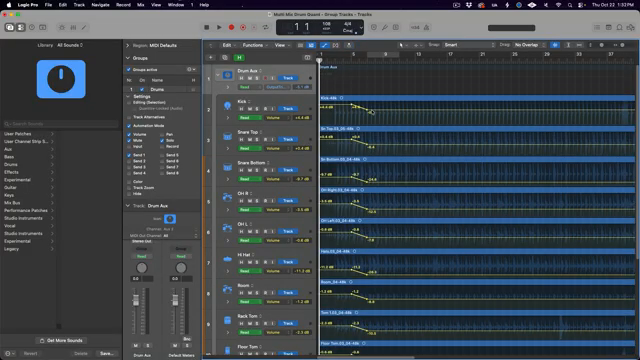
Task: Toggle the Show Automation button
Action: [324, 45]
